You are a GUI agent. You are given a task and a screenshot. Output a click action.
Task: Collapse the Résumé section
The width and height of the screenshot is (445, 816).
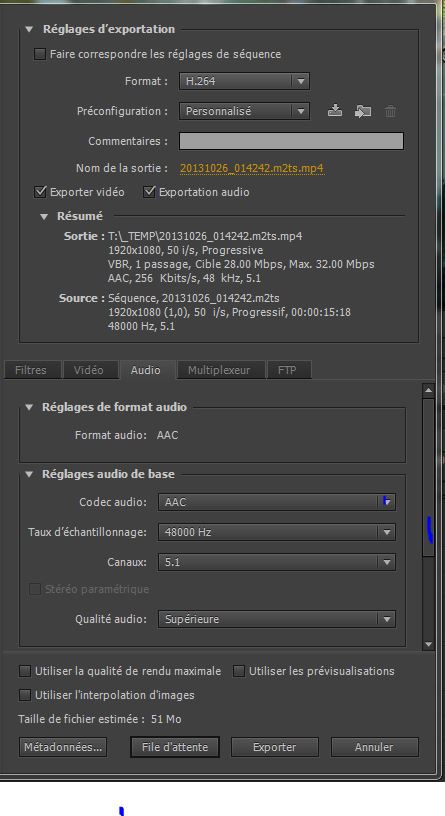(44, 216)
